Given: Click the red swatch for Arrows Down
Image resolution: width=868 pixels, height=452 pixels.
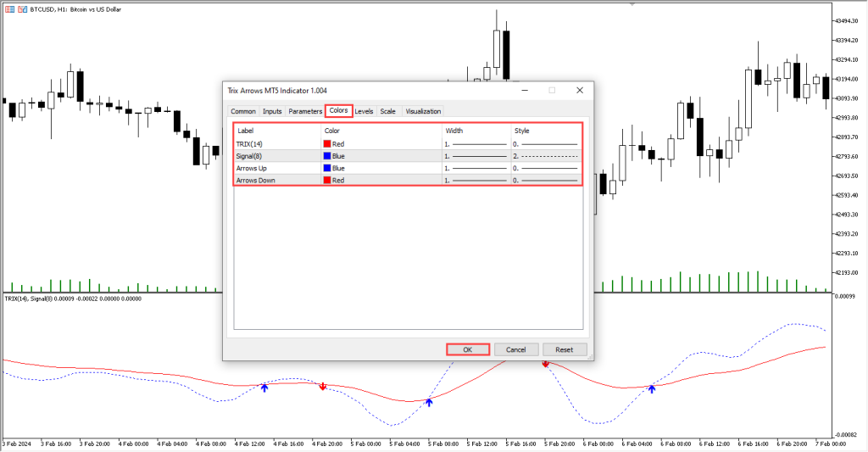Looking at the screenshot, I should (x=327, y=181).
